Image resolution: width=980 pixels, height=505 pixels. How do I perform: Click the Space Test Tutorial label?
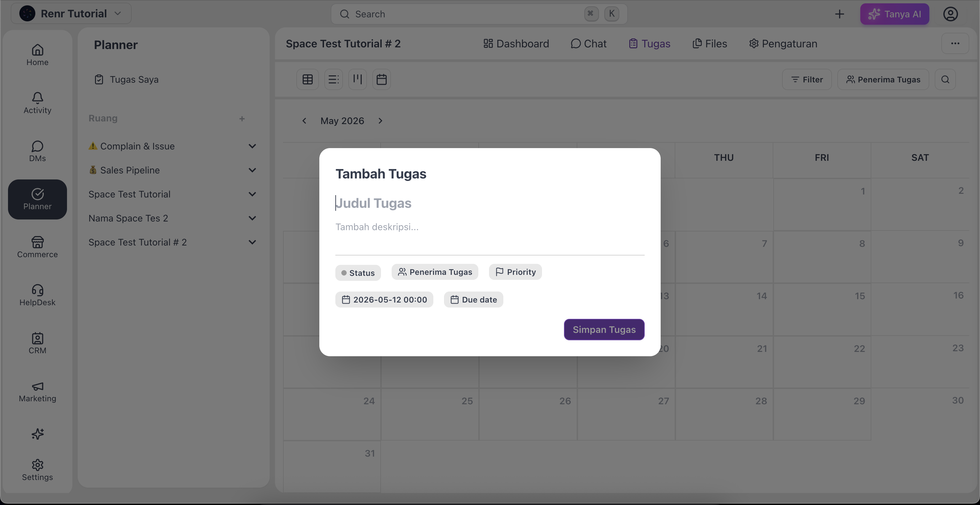coord(129,194)
